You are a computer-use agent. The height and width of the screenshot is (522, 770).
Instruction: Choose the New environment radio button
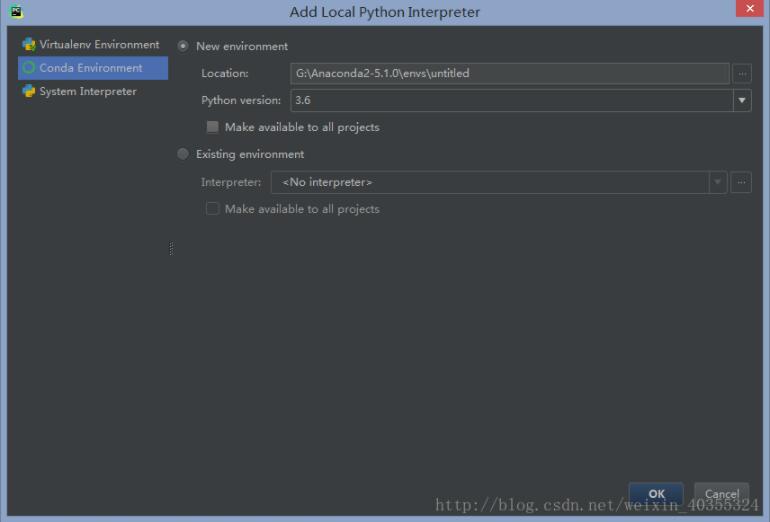[x=183, y=46]
